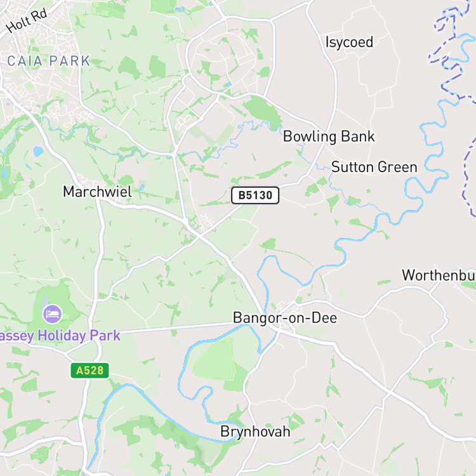Image resolution: width=476 pixels, height=476 pixels.
Task: Open the Holiday Park place label
Action: click(x=60, y=336)
